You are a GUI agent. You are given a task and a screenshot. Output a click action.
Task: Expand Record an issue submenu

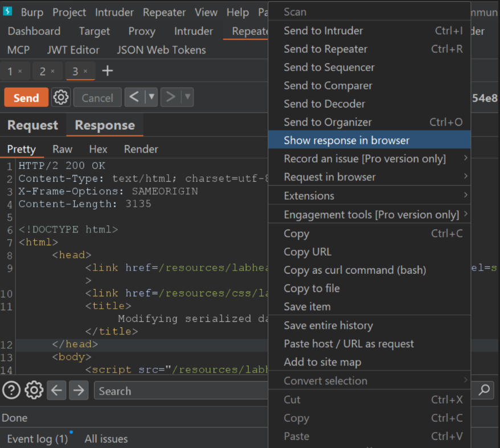369,158
